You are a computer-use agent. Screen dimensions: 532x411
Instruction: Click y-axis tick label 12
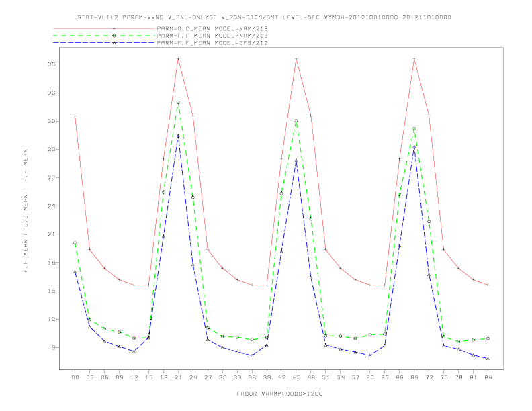click(52, 319)
